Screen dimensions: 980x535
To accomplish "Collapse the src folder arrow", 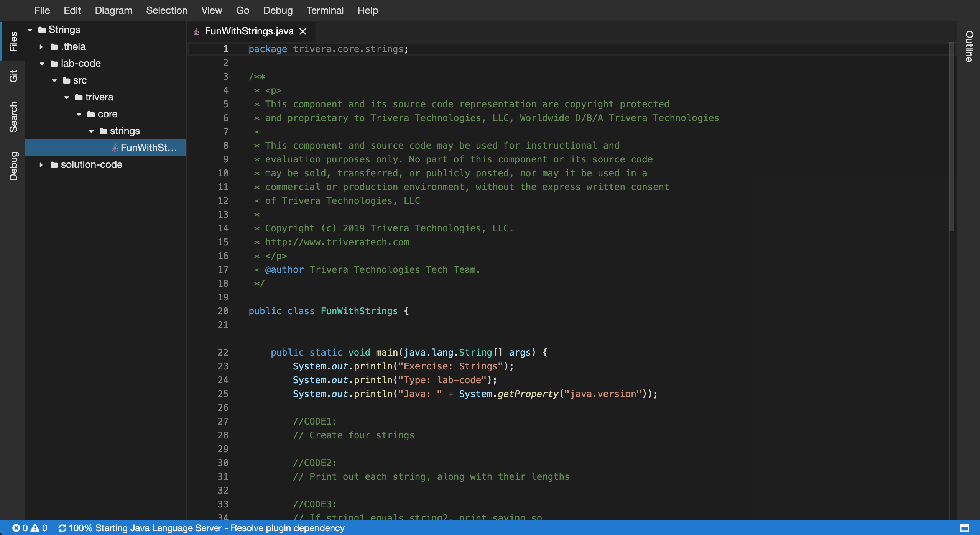I will click(x=54, y=80).
